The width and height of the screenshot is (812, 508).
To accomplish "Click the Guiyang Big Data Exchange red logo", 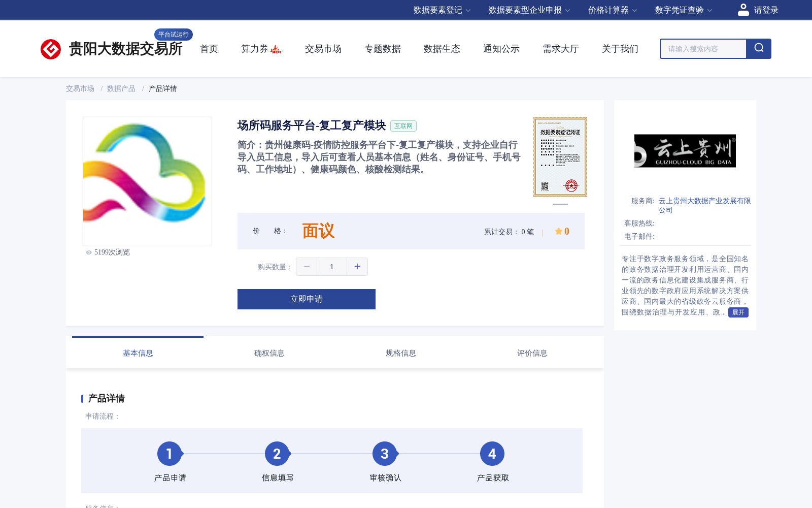I will coord(51,49).
